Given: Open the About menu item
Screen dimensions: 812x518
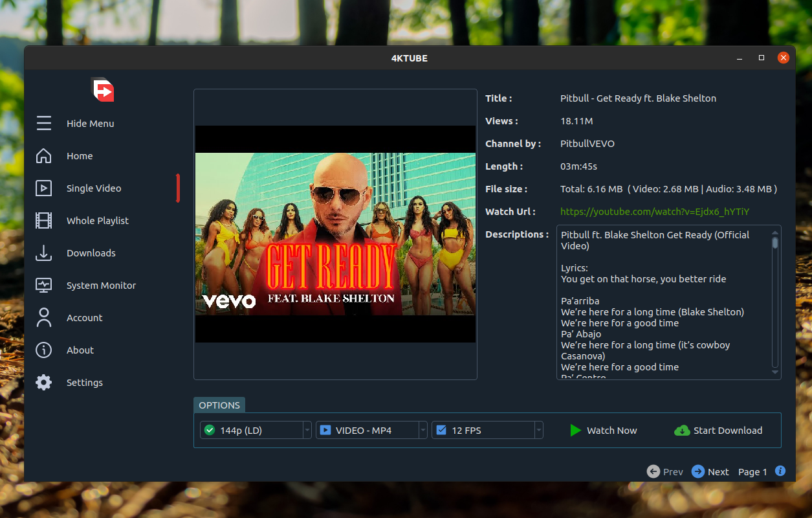Looking at the screenshot, I should [x=80, y=350].
